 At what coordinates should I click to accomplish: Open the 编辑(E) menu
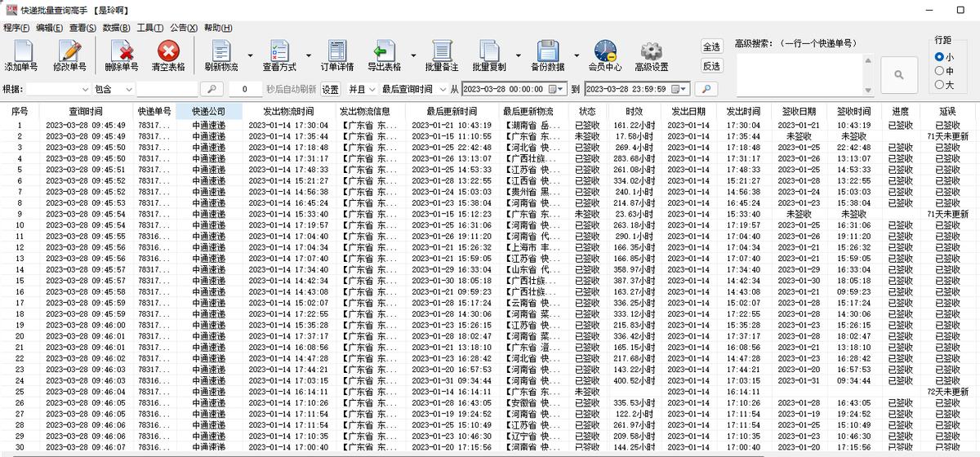pyautogui.click(x=50, y=28)
